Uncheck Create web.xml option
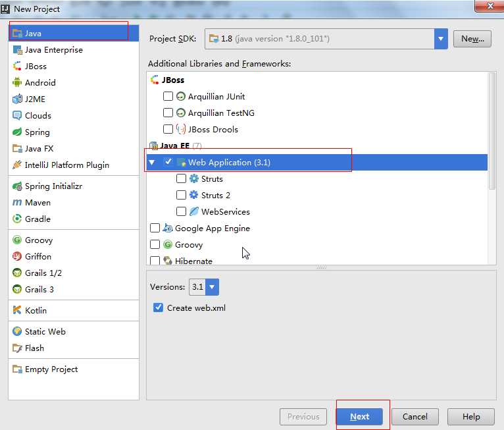The height and width of the screenshot is (430, 504). tap(158, 308)
